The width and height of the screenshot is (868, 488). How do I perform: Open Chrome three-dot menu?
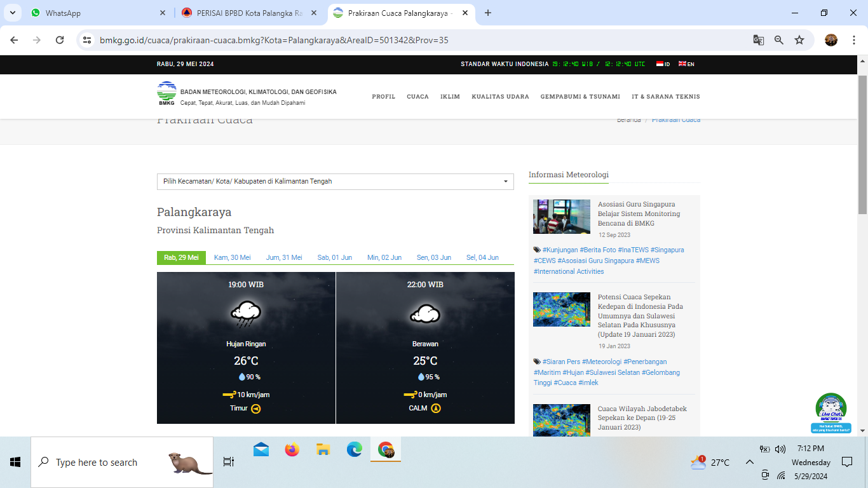coord(853,40)
